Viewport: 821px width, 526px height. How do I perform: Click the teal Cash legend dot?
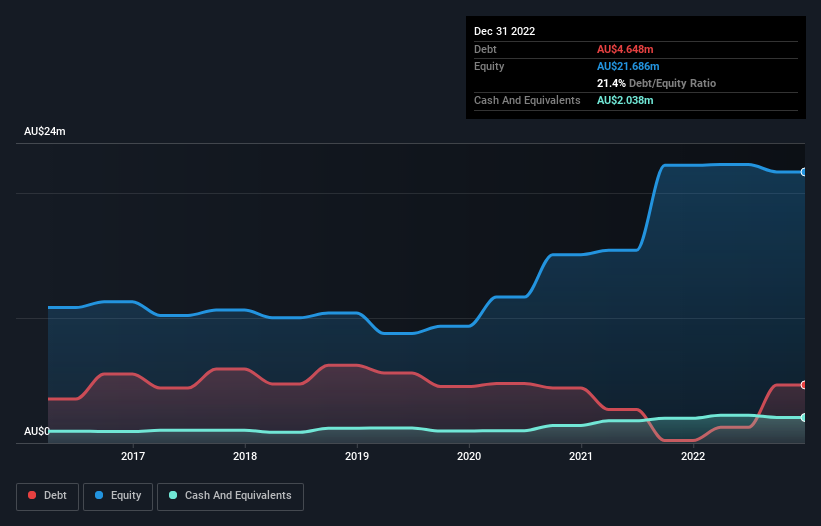tap(173, 495)
